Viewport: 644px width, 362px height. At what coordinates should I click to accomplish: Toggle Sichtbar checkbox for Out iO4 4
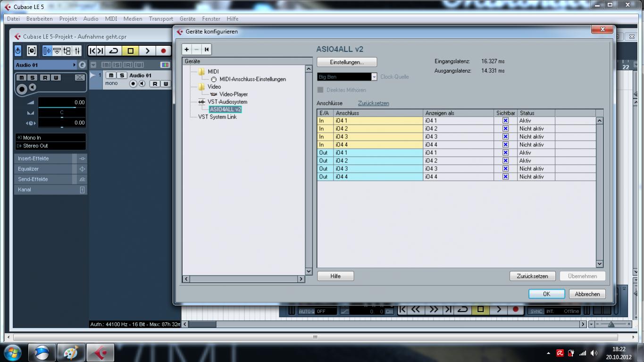tap(505, 177)
